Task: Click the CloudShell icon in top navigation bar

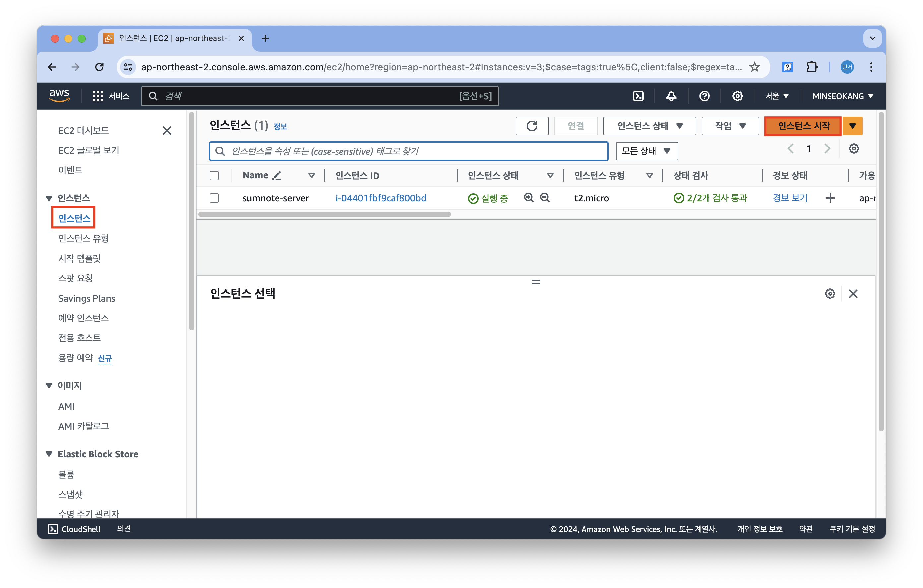Action: (638, 96)
